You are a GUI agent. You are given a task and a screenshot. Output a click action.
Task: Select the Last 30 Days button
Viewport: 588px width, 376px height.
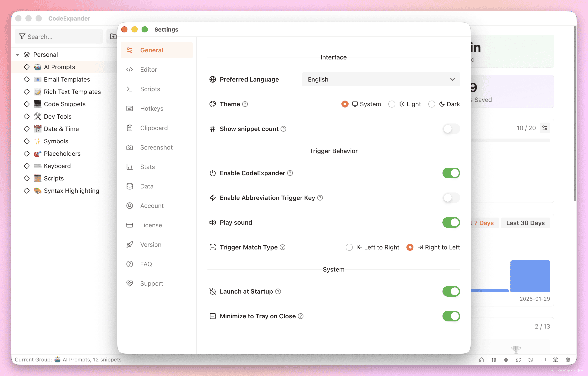point(525,223)
